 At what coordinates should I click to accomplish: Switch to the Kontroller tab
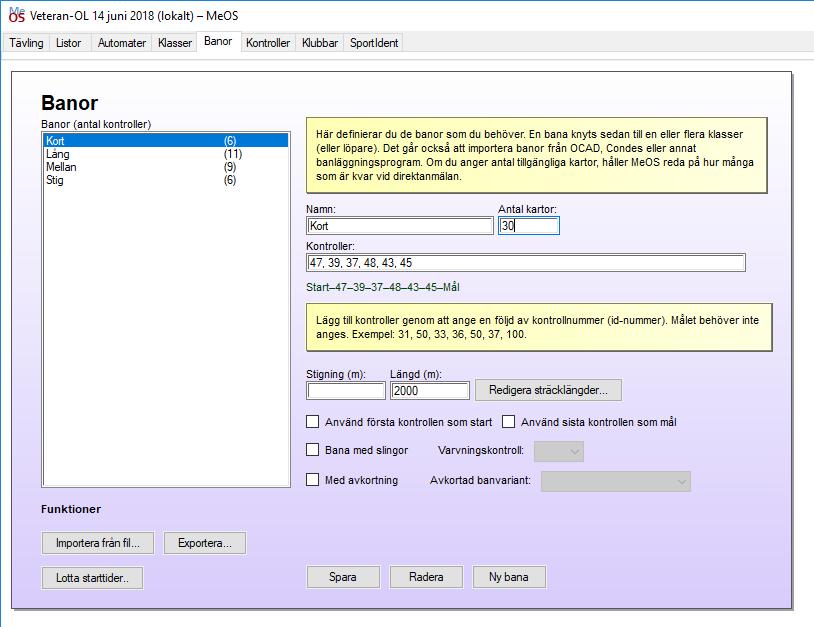(268, 43)
